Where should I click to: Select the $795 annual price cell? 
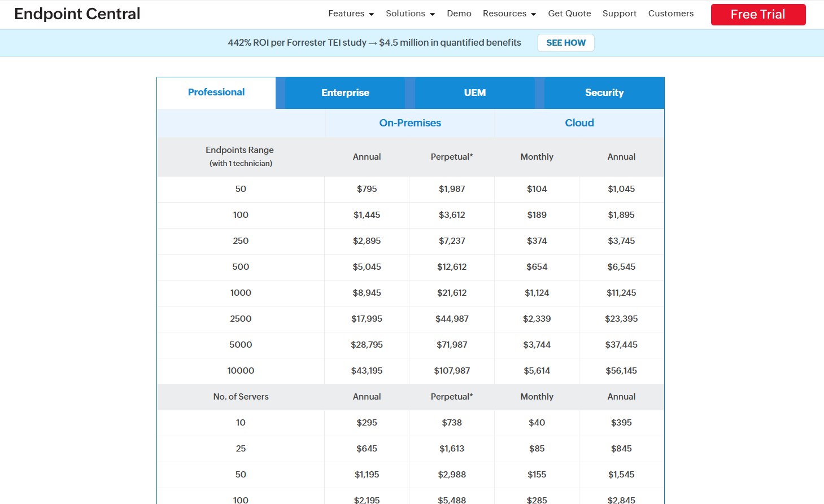[367, 189]
